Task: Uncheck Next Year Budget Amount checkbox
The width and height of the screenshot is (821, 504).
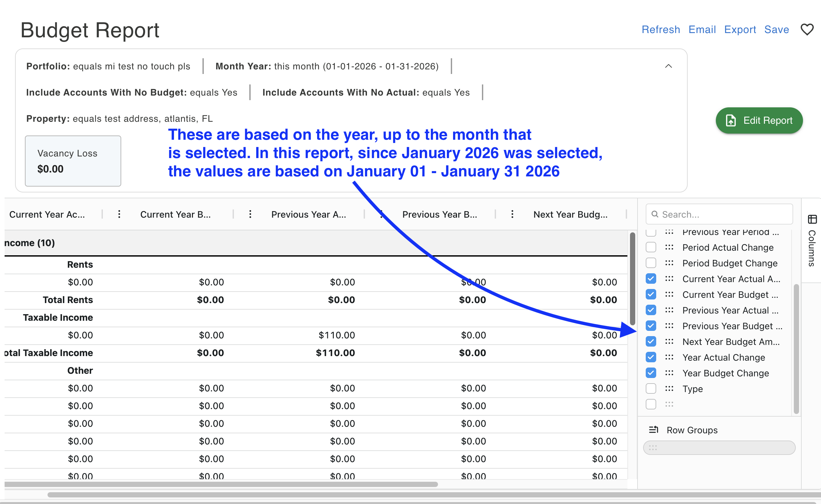Action: (x=651, y=342)
